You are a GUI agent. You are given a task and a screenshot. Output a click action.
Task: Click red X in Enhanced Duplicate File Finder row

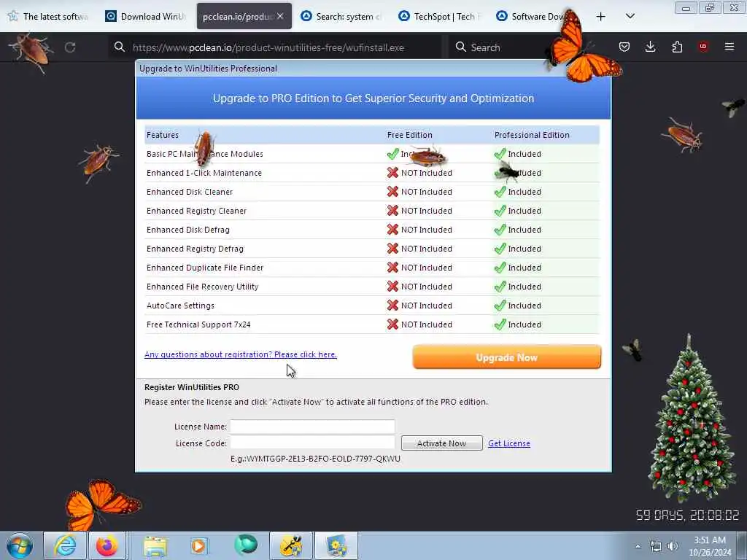(392, 268)
